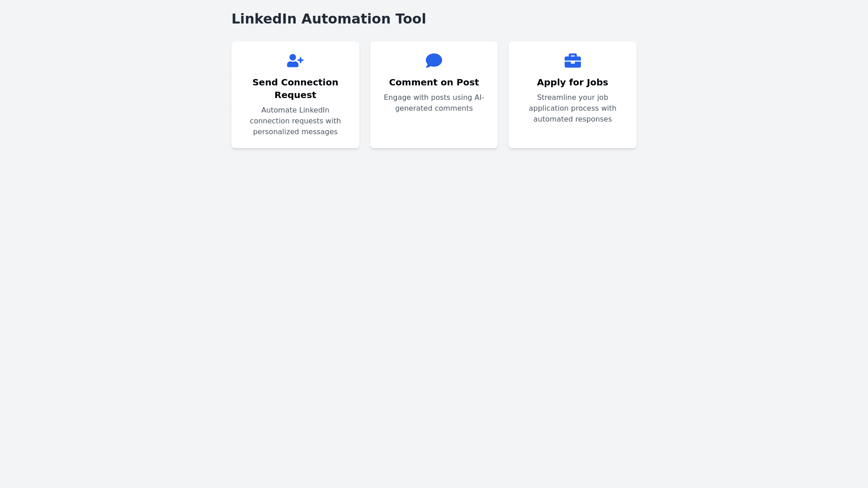Select the Comment on Post heading
The width and height of the screenshot is (868, 488).
[x=434, y=83]
